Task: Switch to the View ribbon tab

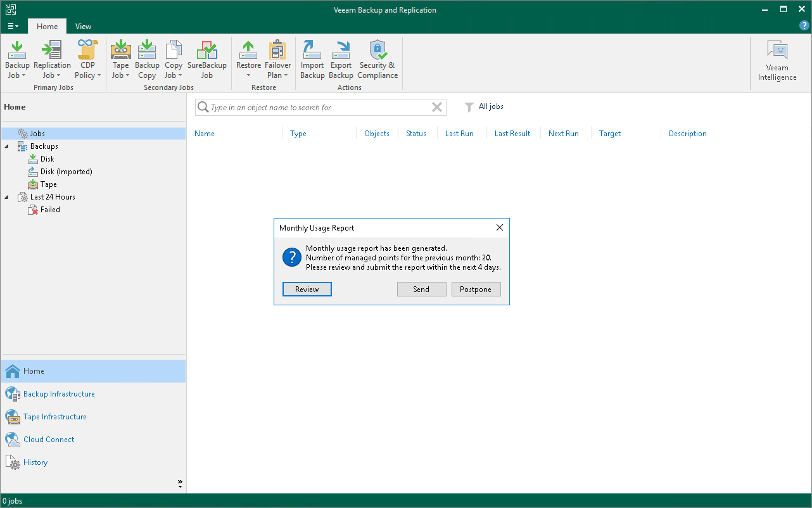Action: click(x=83, y=27)
